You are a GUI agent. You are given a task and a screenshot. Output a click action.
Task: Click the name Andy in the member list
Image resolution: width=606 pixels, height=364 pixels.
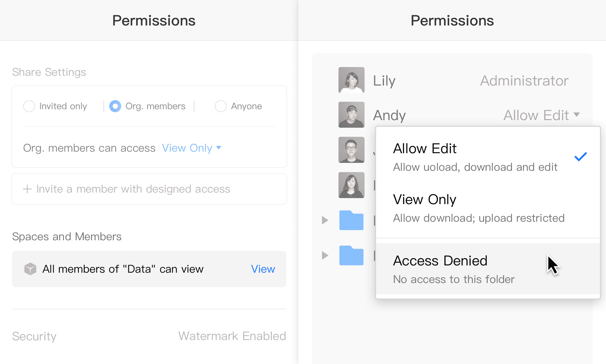(x=389, y=115)
